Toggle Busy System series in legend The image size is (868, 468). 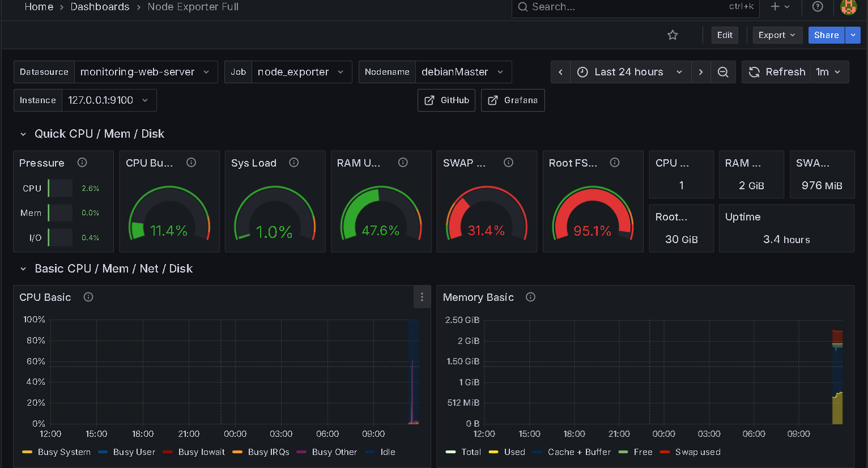(63, 452)
